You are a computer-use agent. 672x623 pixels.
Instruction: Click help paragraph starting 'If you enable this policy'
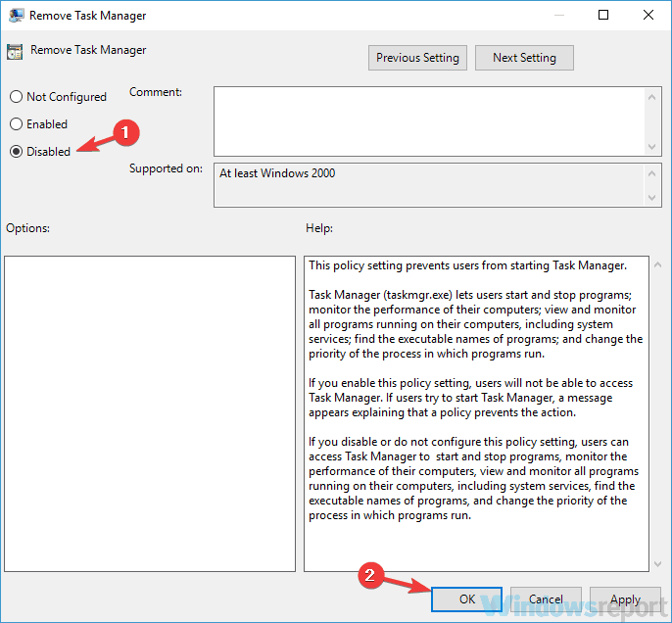(470, 398)
